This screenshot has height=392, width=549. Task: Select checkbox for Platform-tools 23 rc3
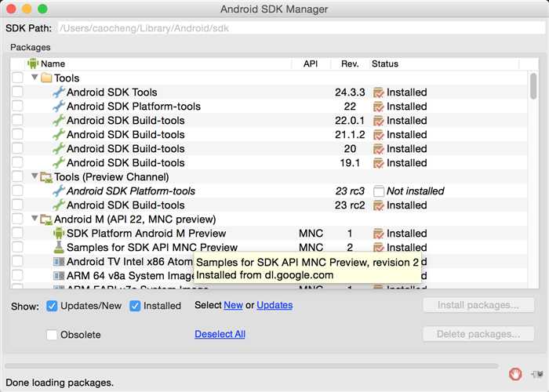tap(17, 191)
